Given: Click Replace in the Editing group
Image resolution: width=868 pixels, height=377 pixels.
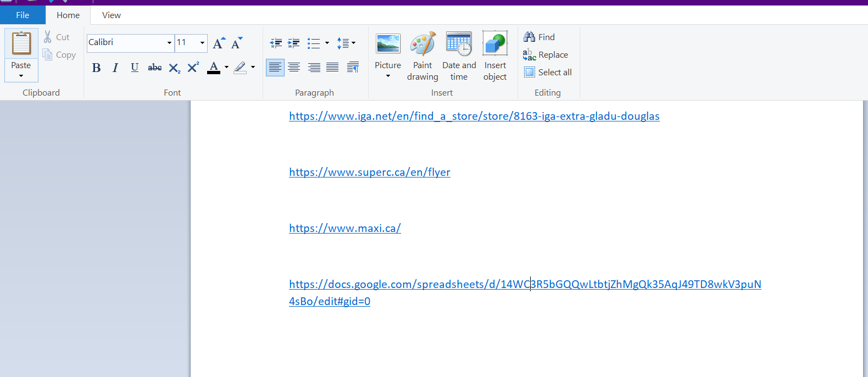Looking at the screenshot, I should click(x=546, y=55).
